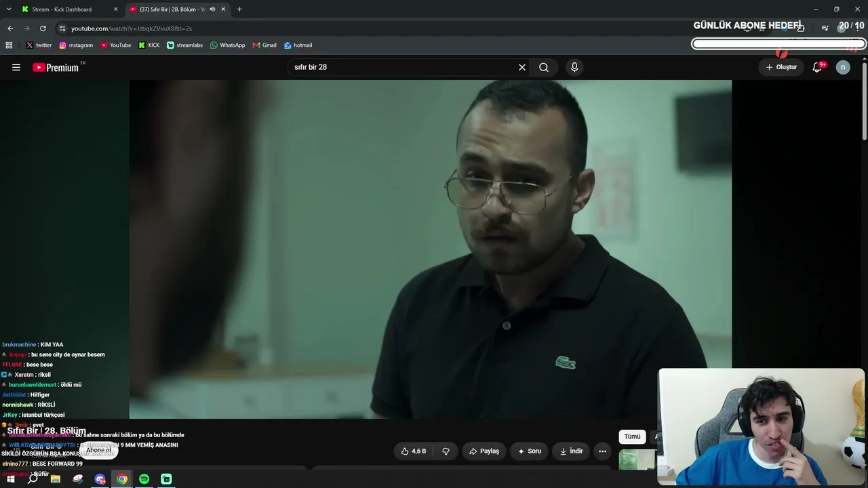The width and height of the screenshot is (868, 488).
Task: Subscribe with the Abone ol button
Action: point(98,450)
